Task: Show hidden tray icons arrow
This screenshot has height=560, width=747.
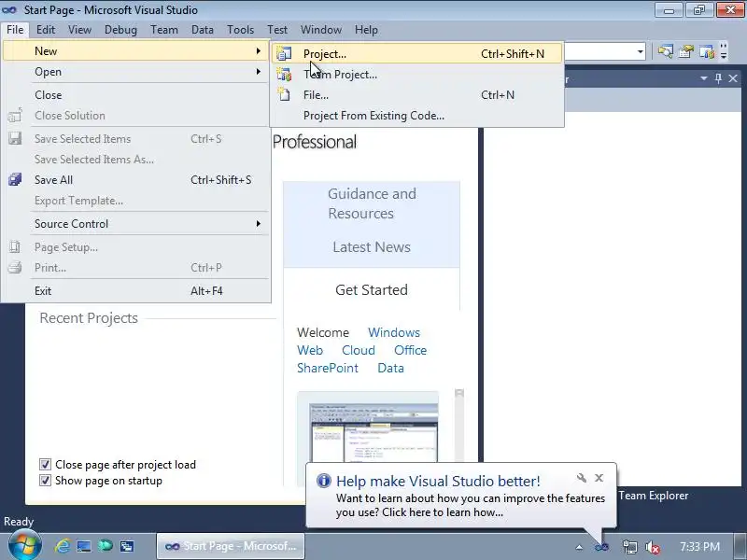Action: pos(579,547)
